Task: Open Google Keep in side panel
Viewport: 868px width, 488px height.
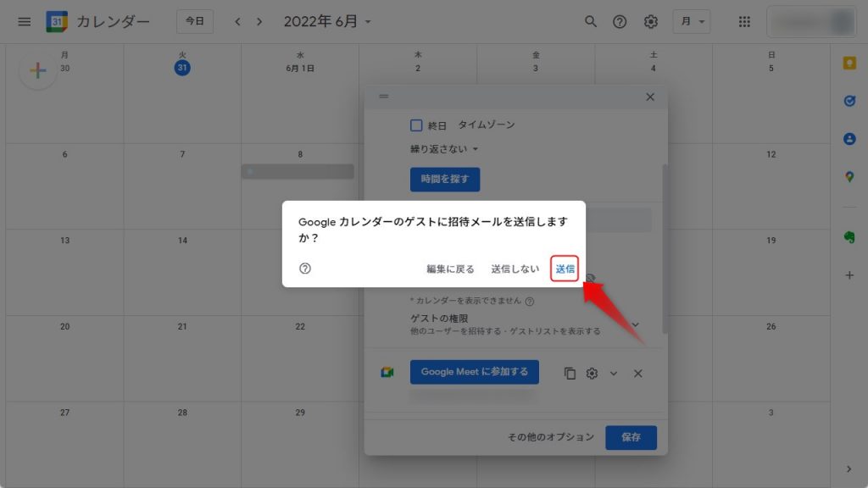Action: pos(849,63)
